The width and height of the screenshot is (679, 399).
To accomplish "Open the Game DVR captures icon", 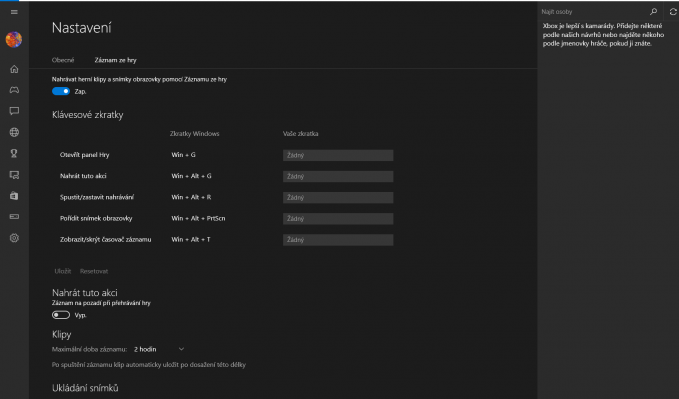I will [x=14, y=175].
